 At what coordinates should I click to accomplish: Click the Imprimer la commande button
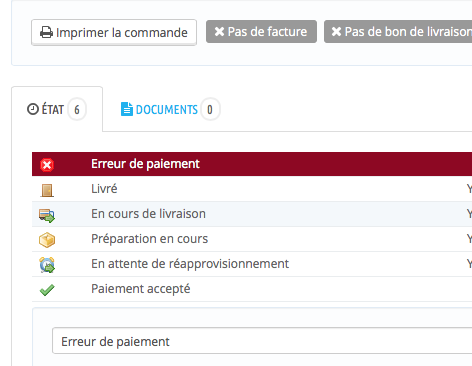[114, 32]
